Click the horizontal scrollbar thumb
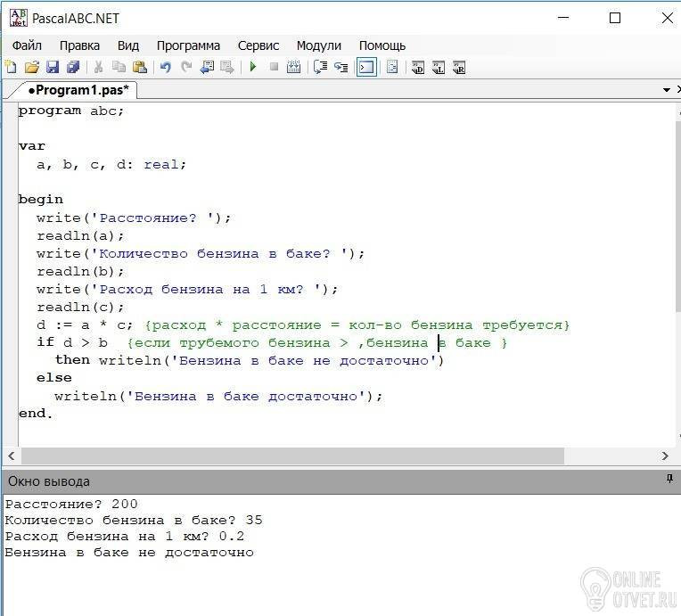 tap(292, 456)
